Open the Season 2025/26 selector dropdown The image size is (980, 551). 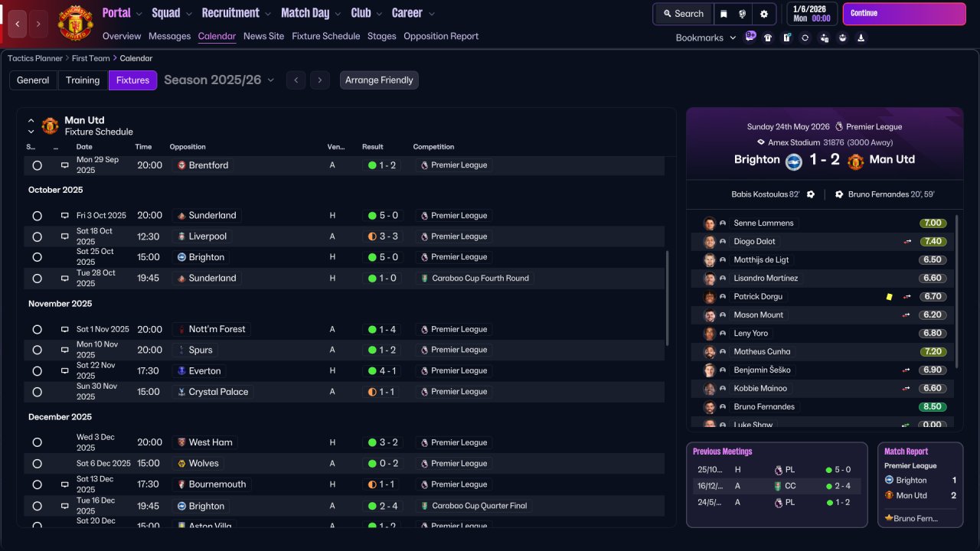[x=219, y=80]
